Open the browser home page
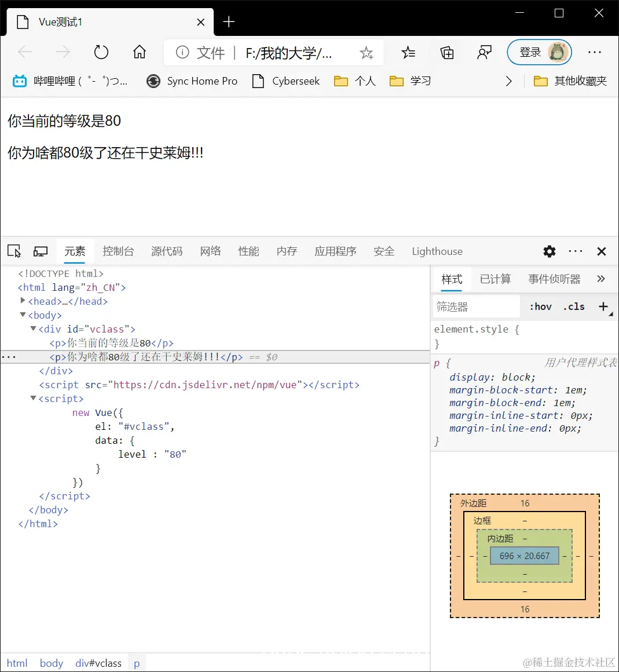 click(x=139, y=52)
